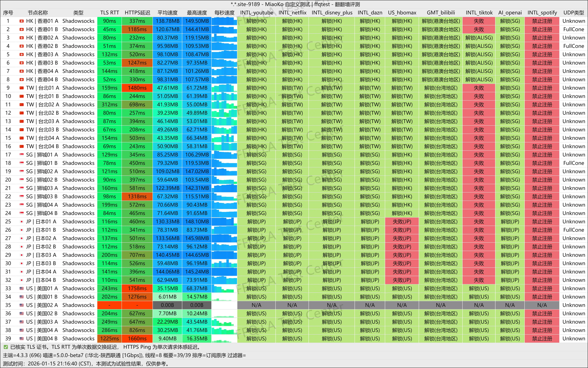Click US flag icon beside US | 美国04 B

coord(21,339)
